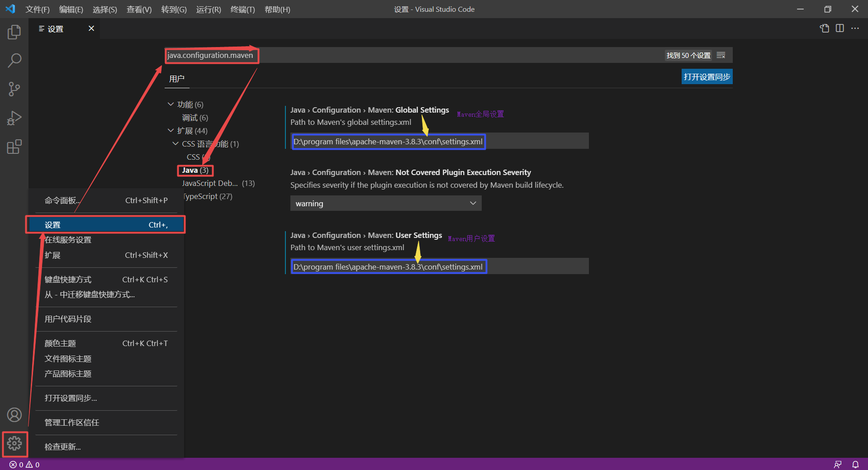Viewport: 868px width, 470px height.
Task: Click the VS Code logo icon
Action: (x=10, y=9)
